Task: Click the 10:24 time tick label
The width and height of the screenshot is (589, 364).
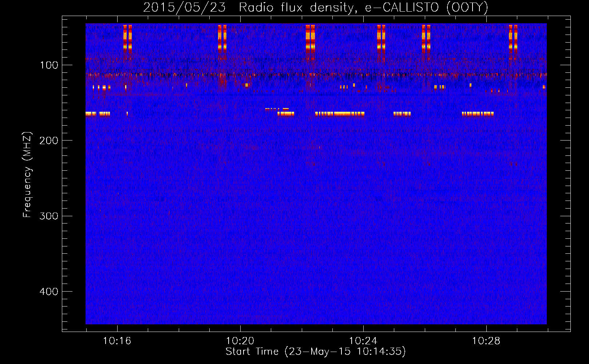Action: pyautogui.click(x=363, y=341)
